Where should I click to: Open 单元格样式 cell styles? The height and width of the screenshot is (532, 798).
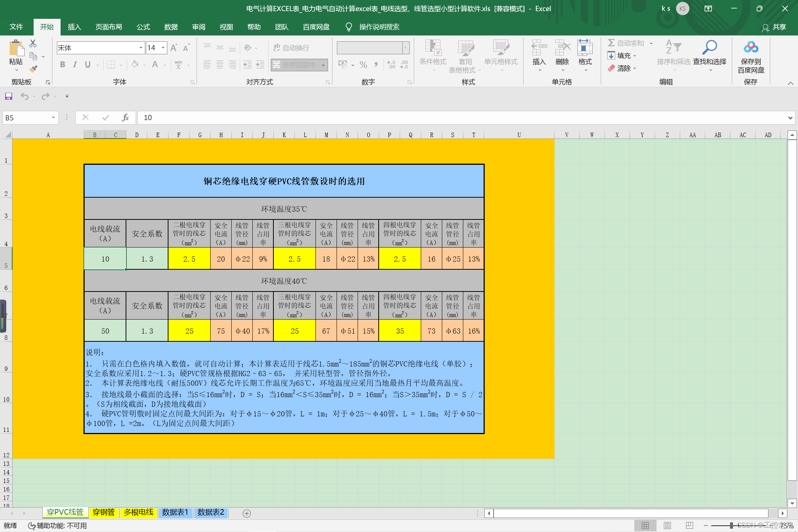click(501, 56)
